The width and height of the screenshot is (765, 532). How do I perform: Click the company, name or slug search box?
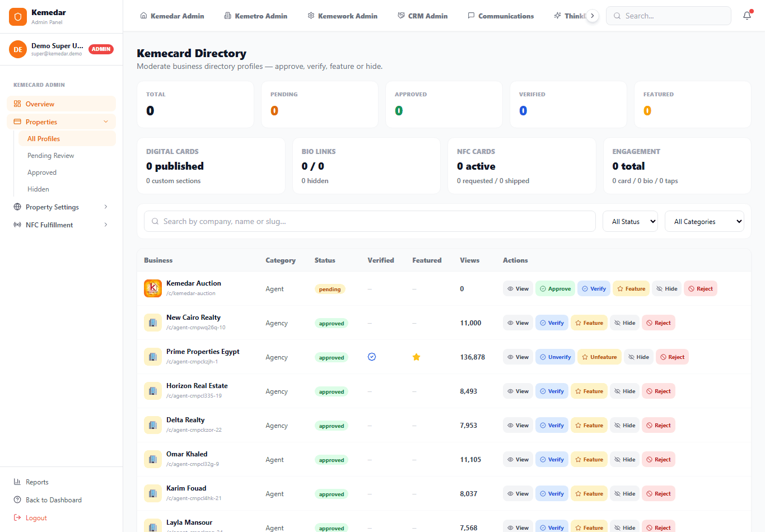pyautogui.click(x=370, y=221)
